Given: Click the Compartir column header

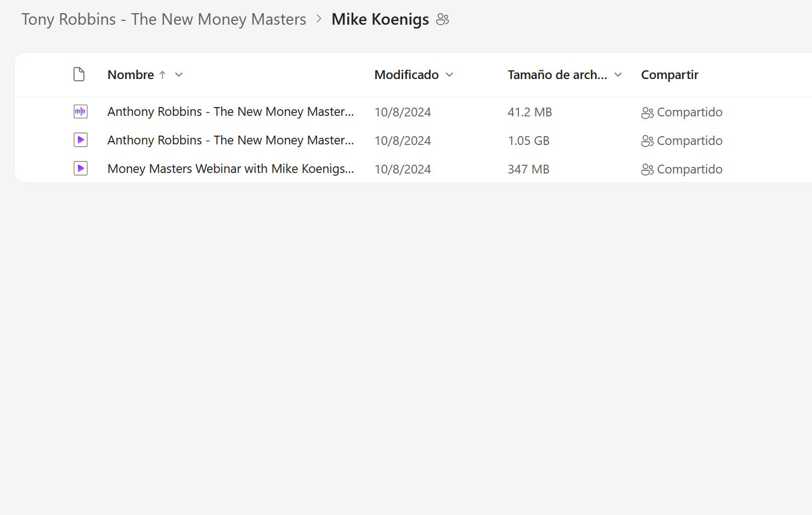Looking at the screenshot, I should [669, 75].
